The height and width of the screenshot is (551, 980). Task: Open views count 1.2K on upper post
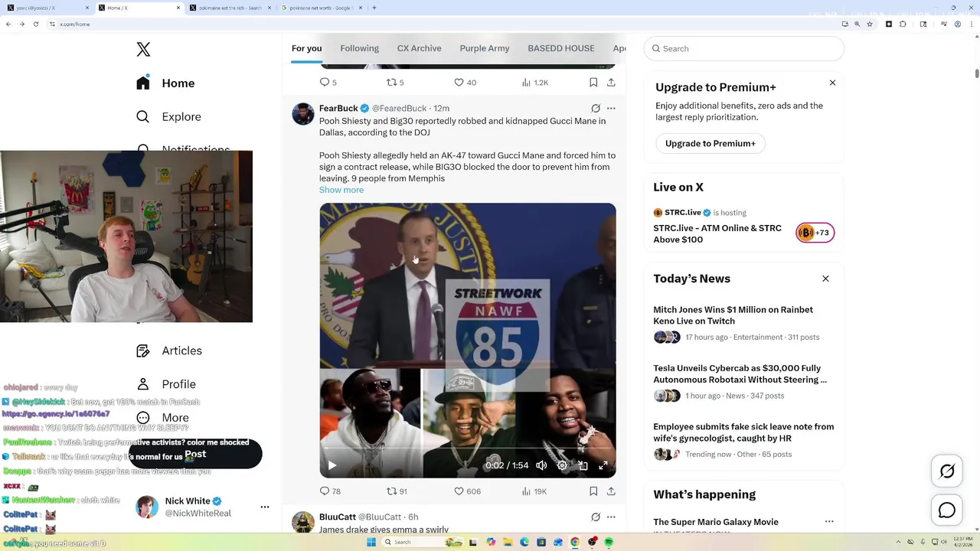[534, 83]
